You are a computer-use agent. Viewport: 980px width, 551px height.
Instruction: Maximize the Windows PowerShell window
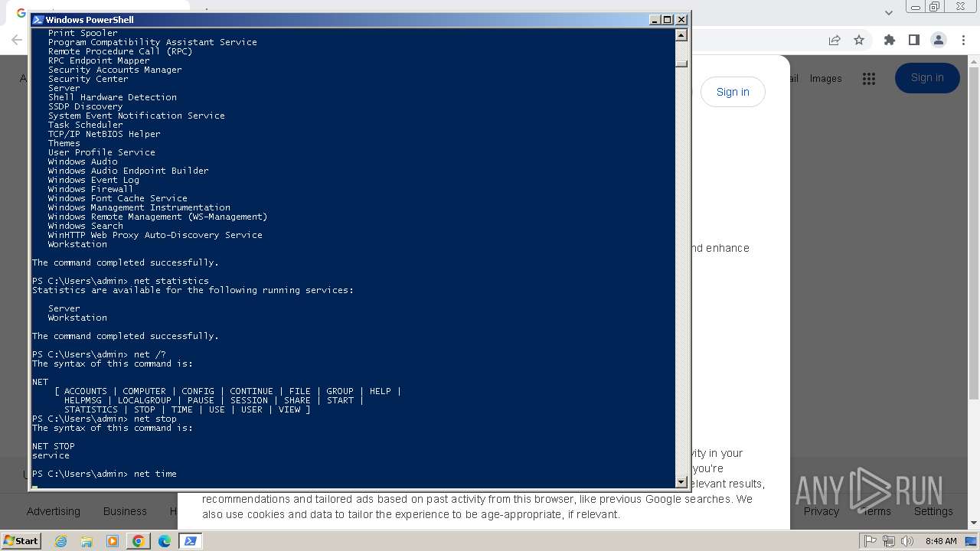[x=668, y=20]
